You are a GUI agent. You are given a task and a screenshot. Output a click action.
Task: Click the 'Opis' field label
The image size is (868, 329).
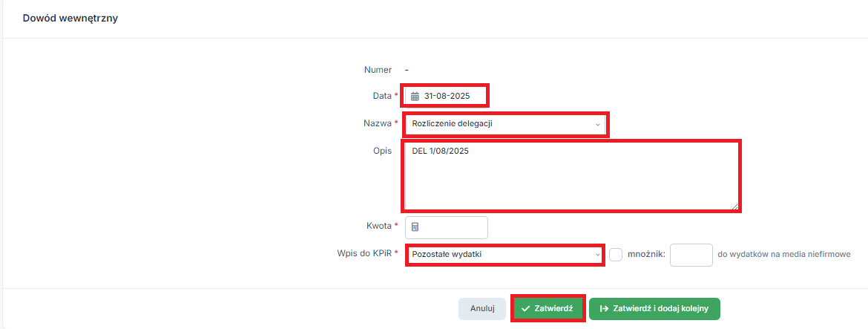(x=382, y=152)
